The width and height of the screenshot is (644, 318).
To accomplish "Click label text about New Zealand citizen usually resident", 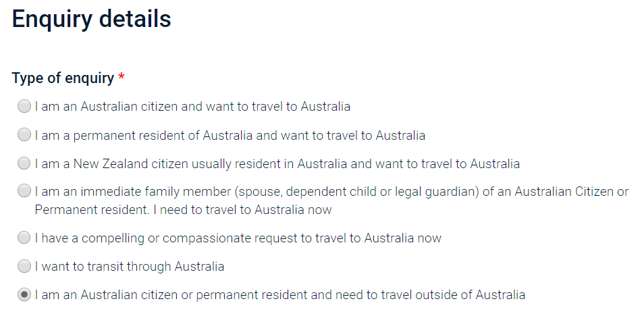I will pos(277,164).
